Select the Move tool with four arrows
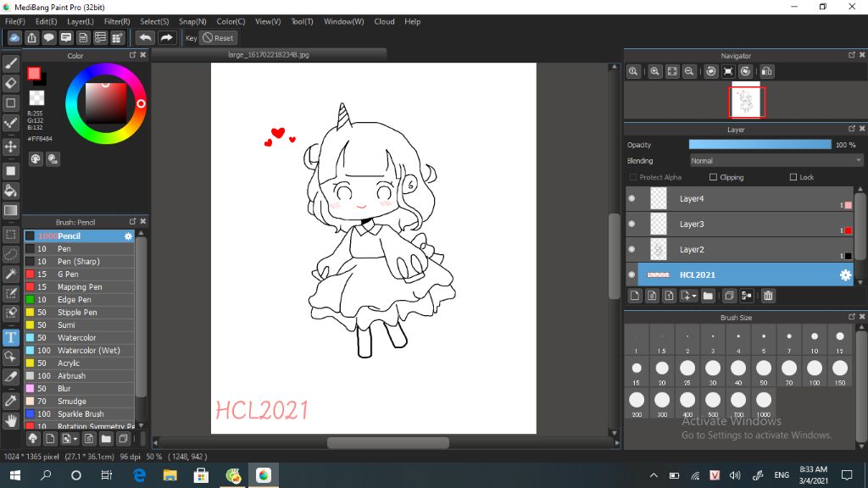The width and height of the screenshot is (868, 488). pos(10,147)
